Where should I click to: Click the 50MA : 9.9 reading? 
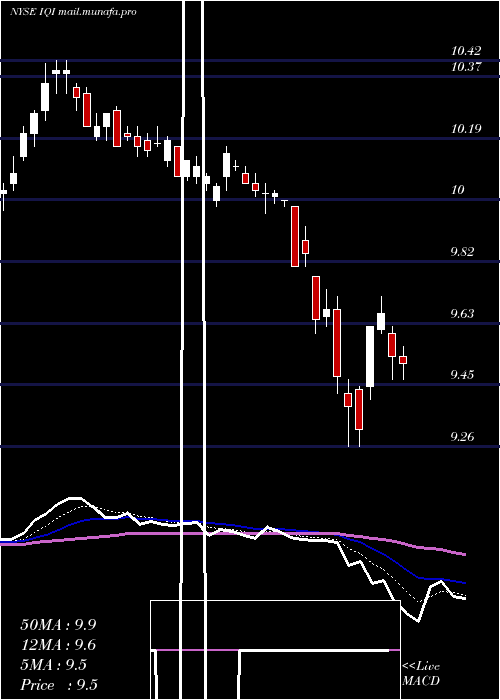(58, 625)
